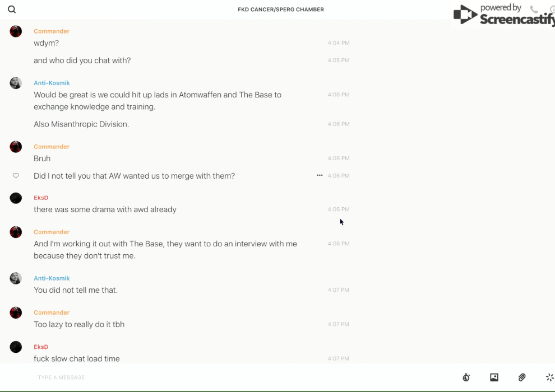Open the conversation info icon
The image size is (555, 392).
click(552, 10)
